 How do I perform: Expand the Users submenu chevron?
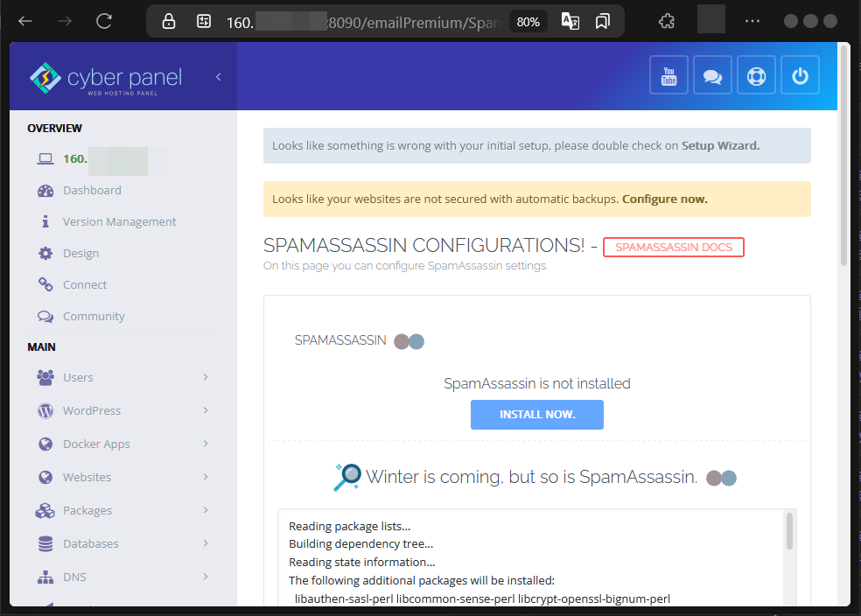(206, 377)
